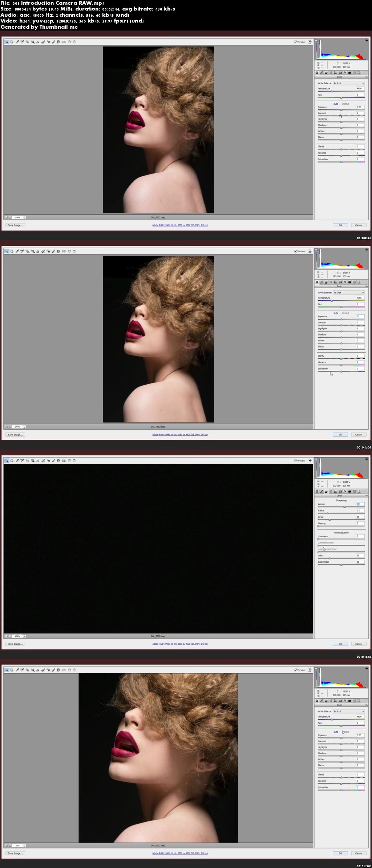Toggle highlight clipping warning in the 00:00:33 histogram

click(x=367, y=40)
